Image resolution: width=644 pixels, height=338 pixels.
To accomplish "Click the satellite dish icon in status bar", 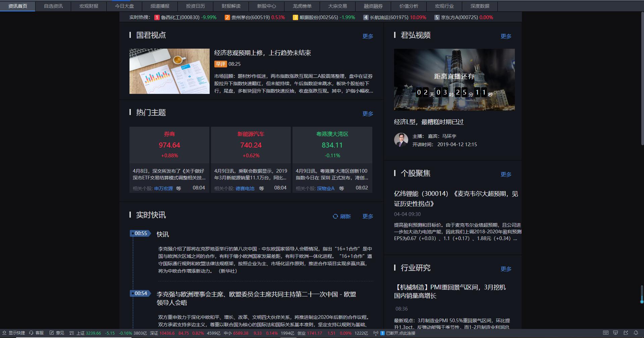I will (626, 333).
